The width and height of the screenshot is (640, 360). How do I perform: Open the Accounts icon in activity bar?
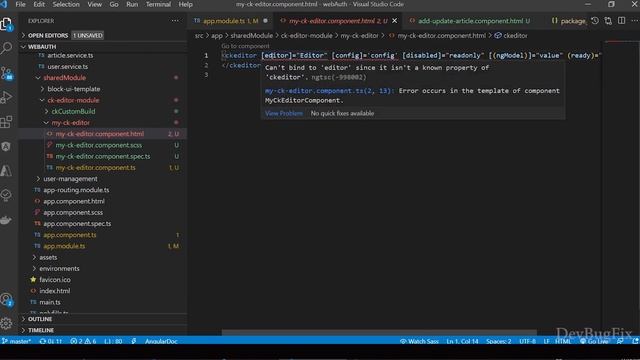(x=7, y=300)
